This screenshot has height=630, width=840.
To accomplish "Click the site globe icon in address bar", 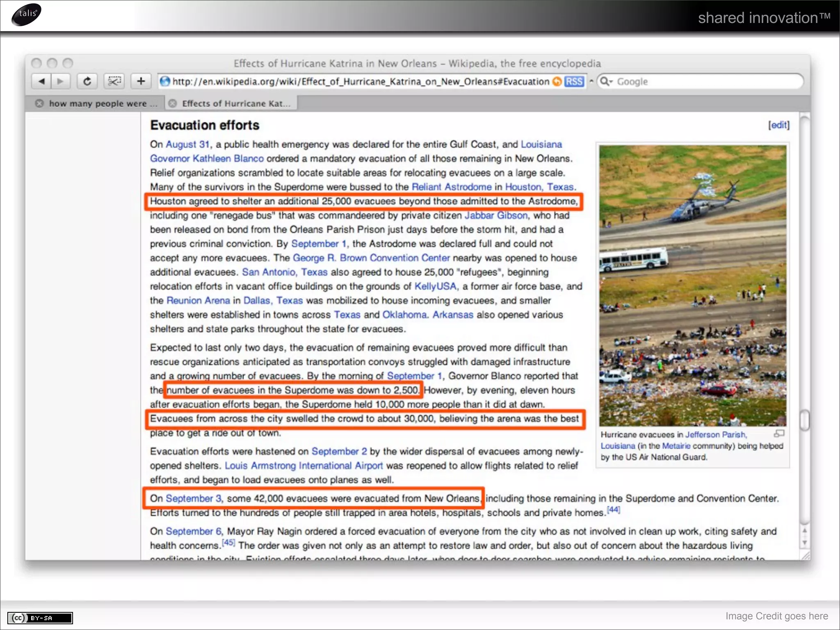I will [165, 81].
